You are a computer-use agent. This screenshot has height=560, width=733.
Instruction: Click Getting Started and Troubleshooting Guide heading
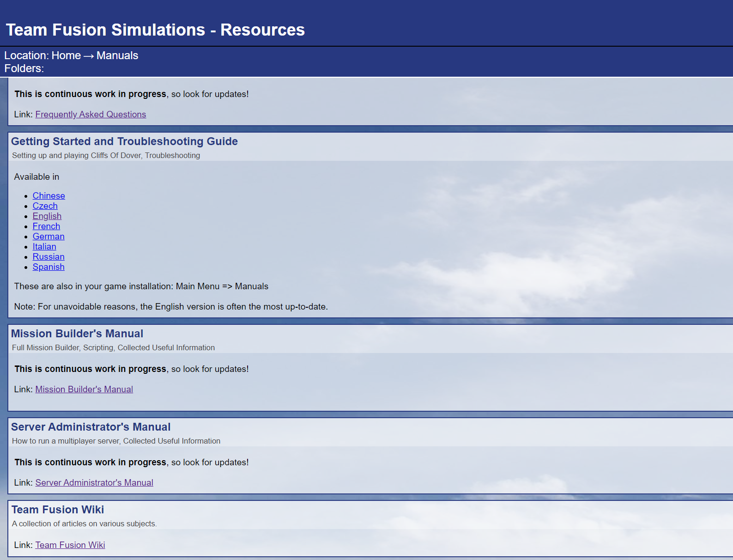click(x=124, y=141)
